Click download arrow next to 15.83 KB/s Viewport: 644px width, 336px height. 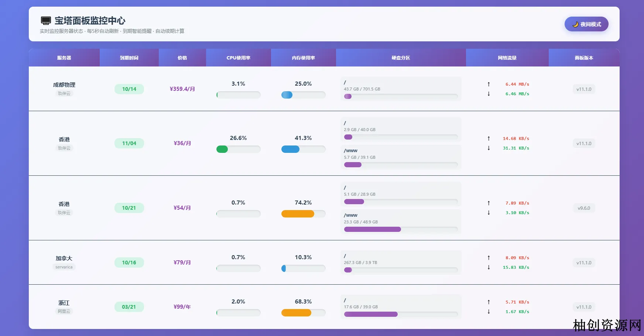(x=489, y=267)
